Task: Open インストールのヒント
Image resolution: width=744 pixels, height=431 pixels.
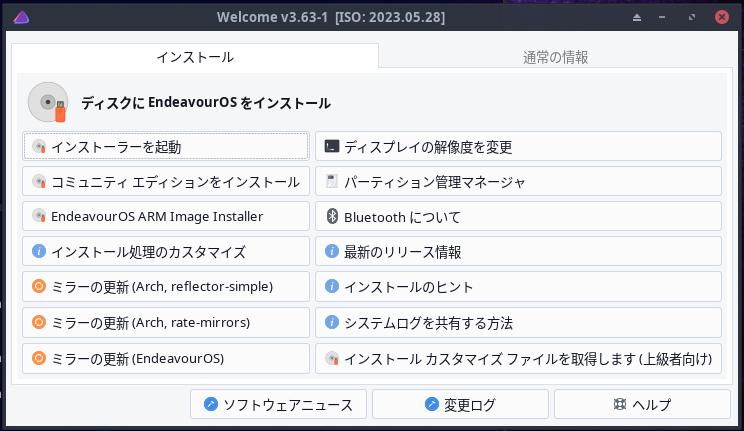Action: pos(518,286)
